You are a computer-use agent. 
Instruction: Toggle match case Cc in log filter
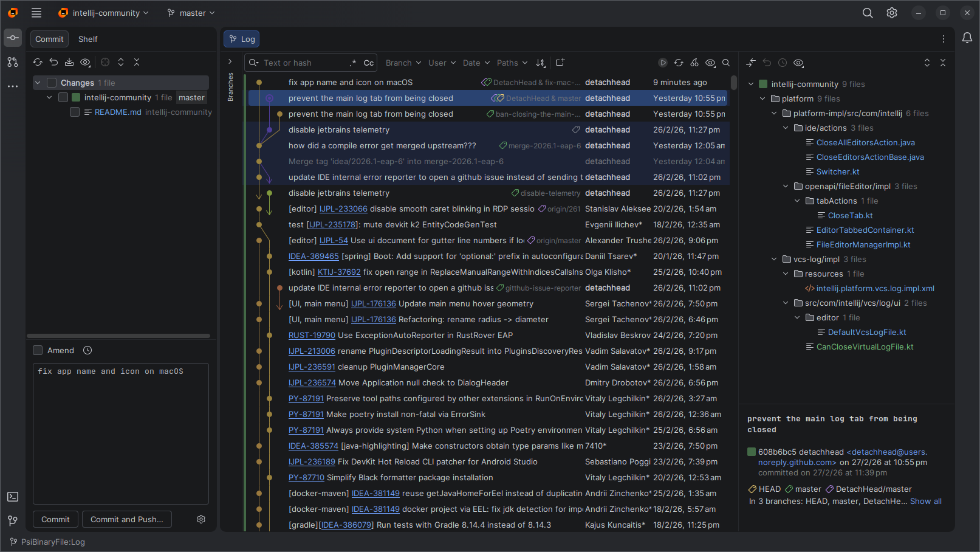click(x=369, y=63)
